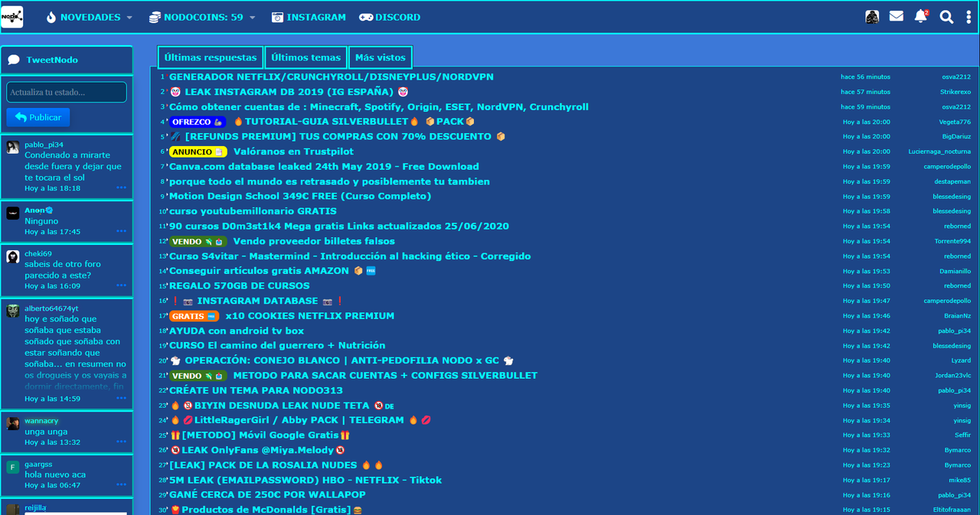The width and height of the screenshot is (980, 515).
Task: Open thread GANÉ CERCA DE 250€ POR WALLAPOP
Action: 267,495
